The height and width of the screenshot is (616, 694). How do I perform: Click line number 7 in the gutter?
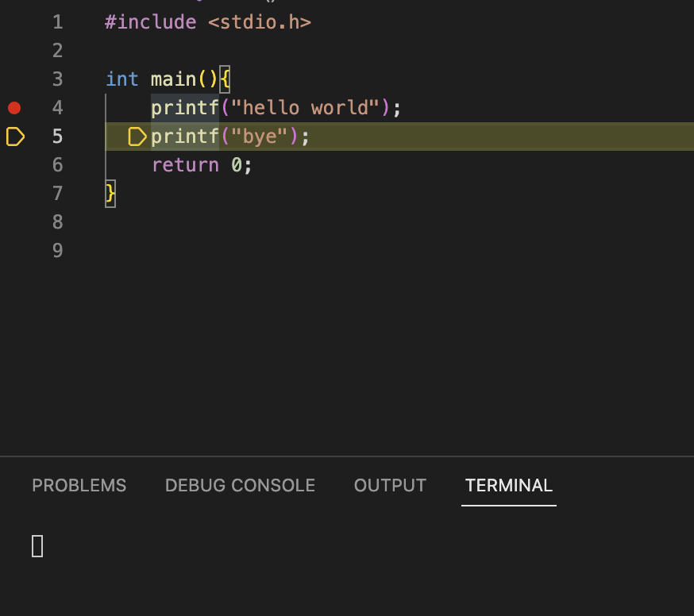pyautogui.click(x=57, y=194)
